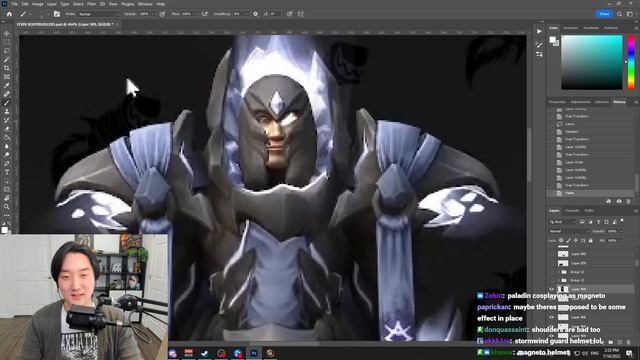Open the Window menu
Screen dimensions: 640x360
click(145, 4)
